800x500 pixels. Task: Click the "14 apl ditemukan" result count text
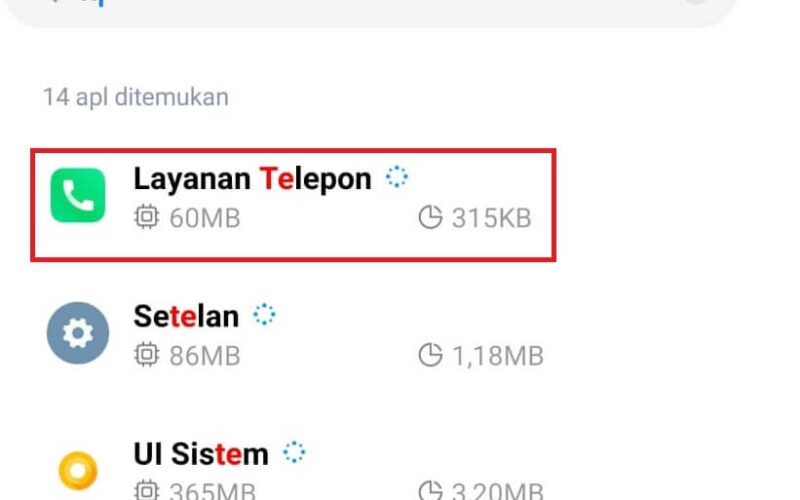coord(136,97)
